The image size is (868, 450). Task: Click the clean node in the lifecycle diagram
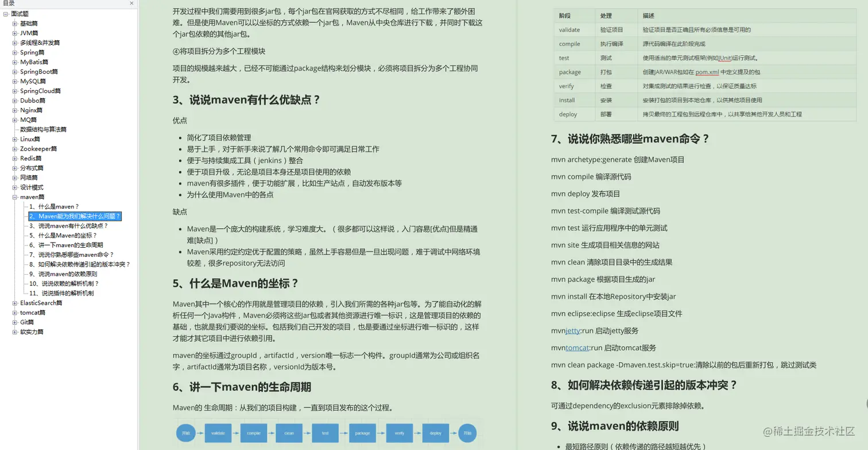click(x=289, y=433)
